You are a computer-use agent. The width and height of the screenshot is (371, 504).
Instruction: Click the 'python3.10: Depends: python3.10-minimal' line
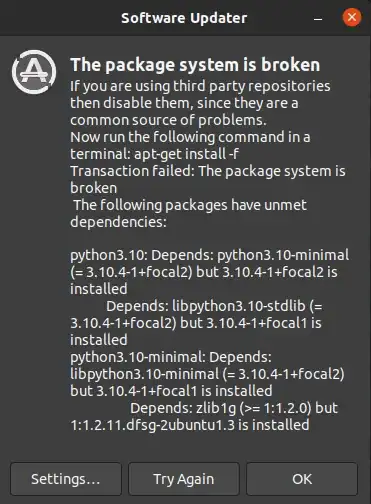pos(209,256)
